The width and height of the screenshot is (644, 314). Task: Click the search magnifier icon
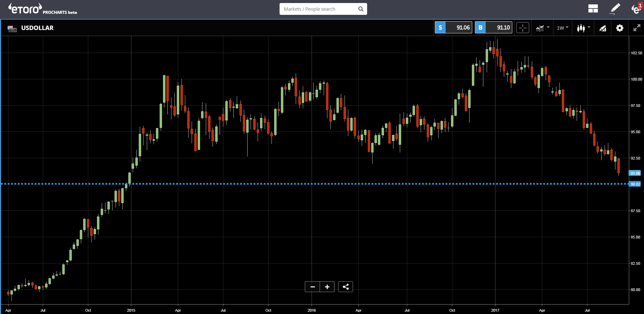tap(361, 9)
